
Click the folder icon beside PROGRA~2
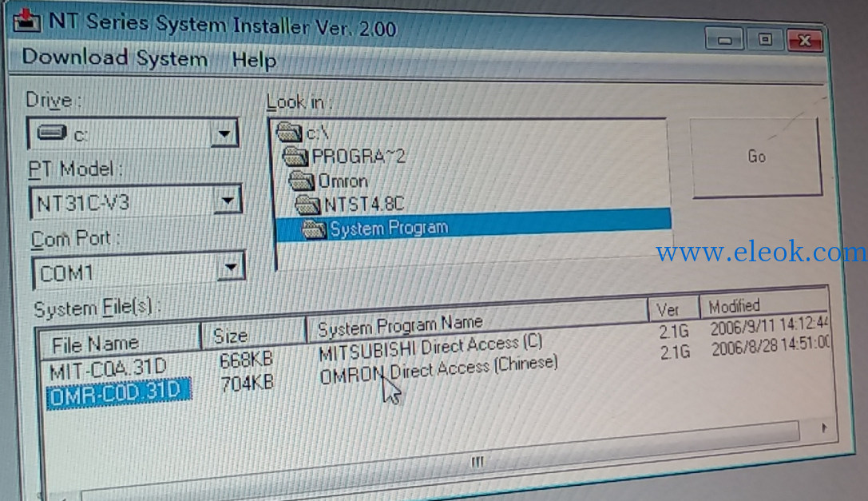[x=295, y=157]
